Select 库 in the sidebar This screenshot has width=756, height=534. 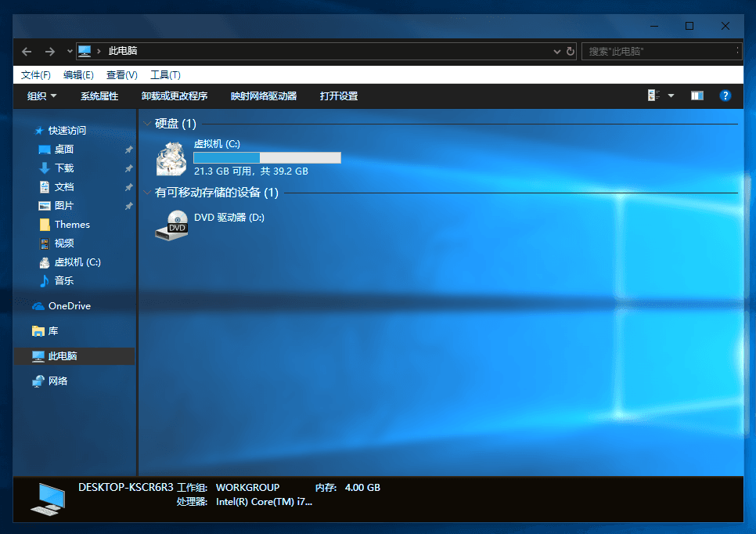[53, 331]
